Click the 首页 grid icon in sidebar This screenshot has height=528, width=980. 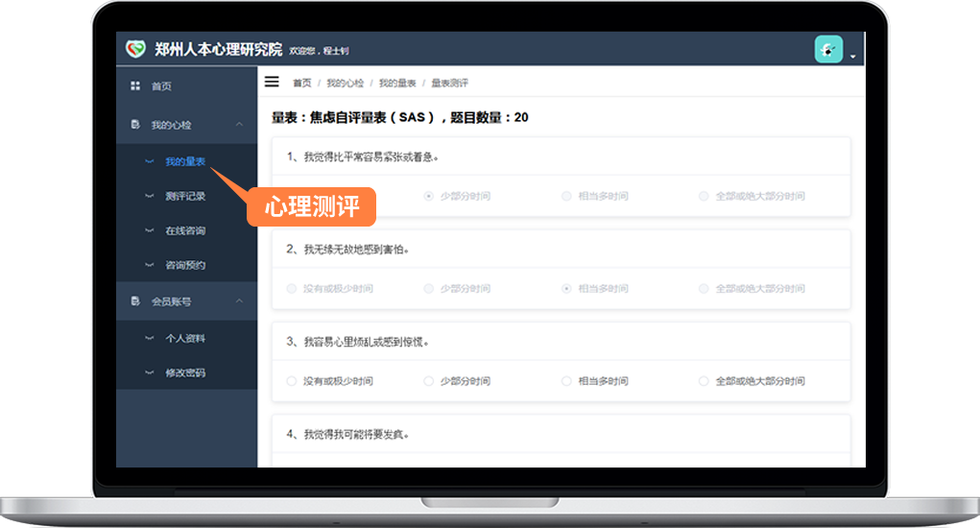(x=135, y=85)
